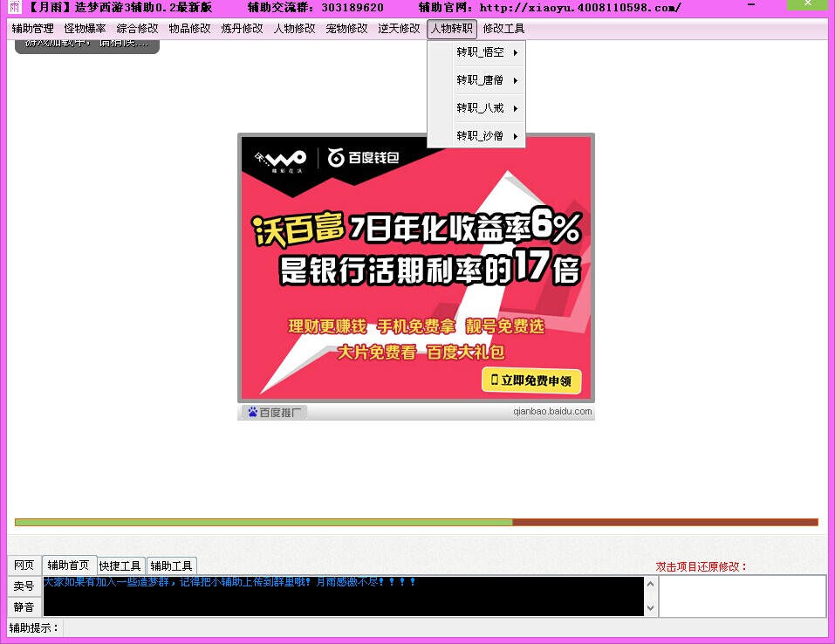Click the 卖号 button
The height and width of the screenshot is (644, 835).
24,586
